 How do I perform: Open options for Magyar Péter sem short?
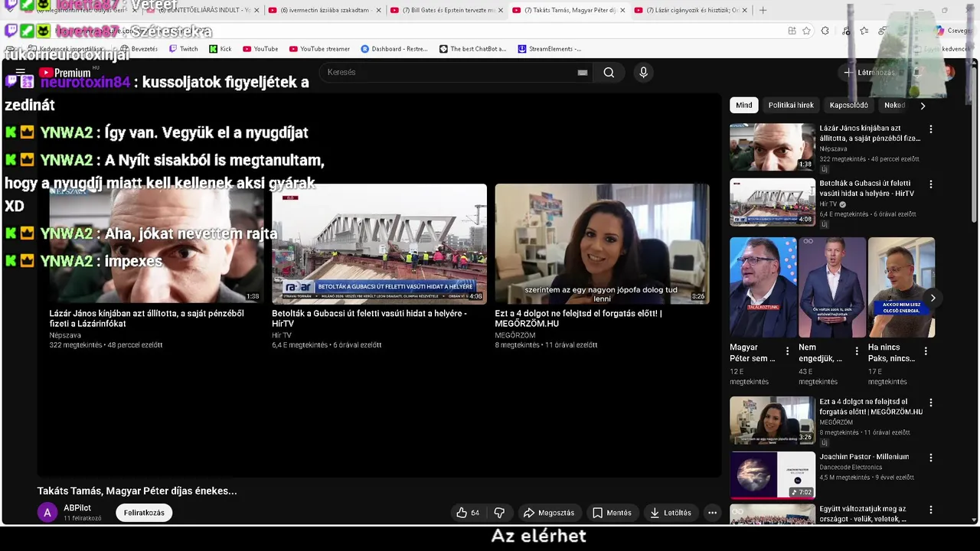coord(787,351)
